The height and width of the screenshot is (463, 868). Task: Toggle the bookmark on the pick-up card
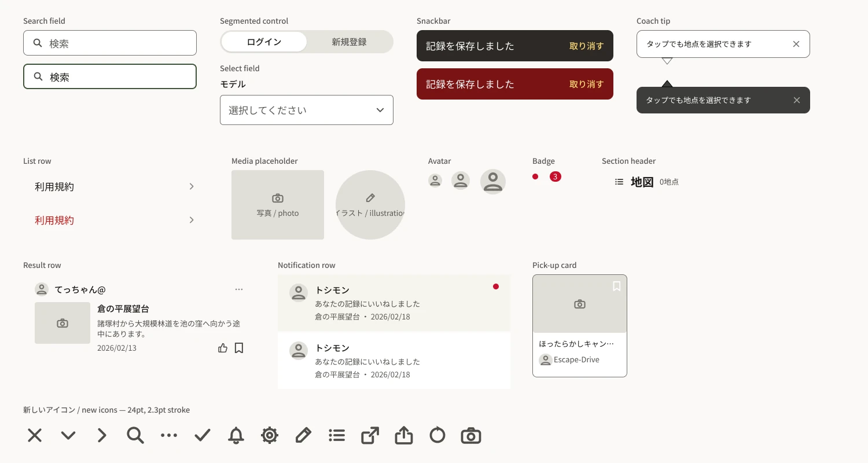point(617,286)
